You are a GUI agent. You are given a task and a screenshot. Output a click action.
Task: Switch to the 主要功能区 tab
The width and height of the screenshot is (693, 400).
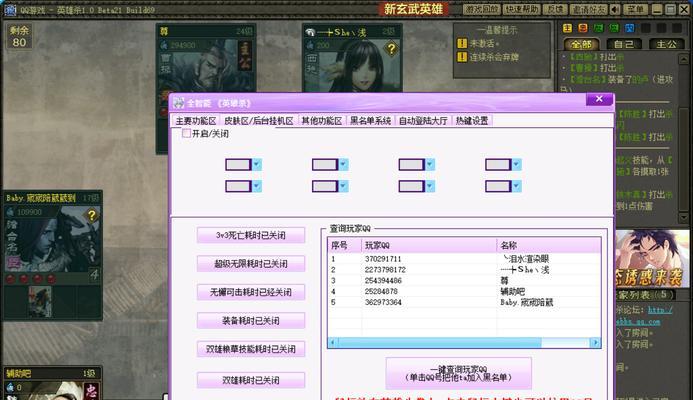(x=196, y=121)
